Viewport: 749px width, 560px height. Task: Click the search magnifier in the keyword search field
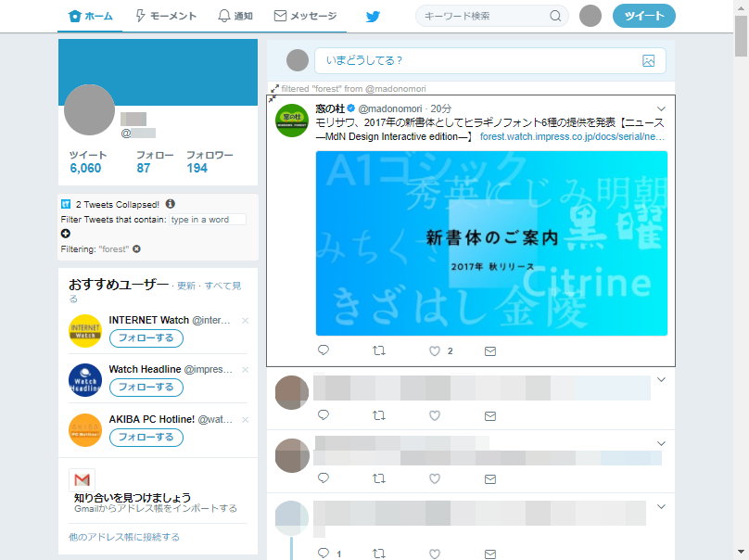[555, 16]
